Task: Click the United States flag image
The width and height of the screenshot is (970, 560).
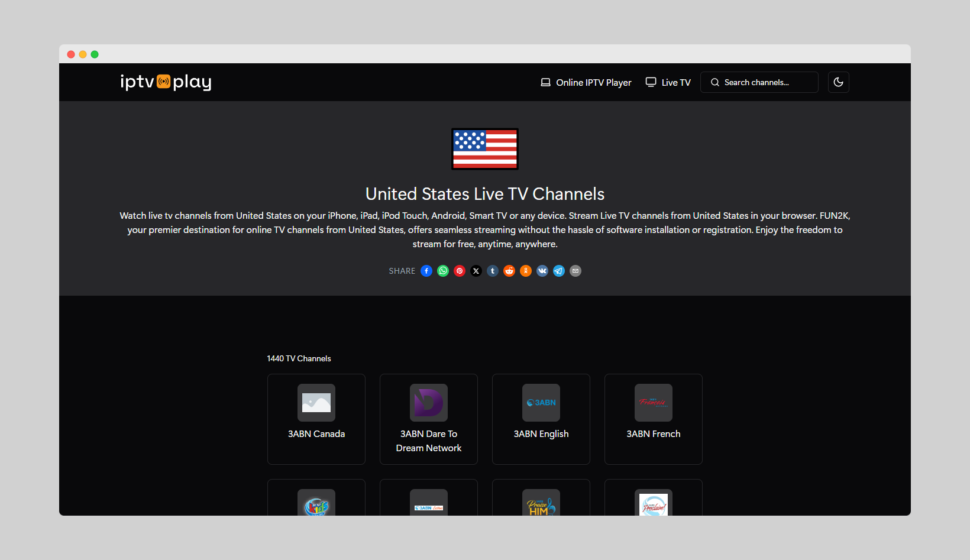Action: click(x=484, y=149)
